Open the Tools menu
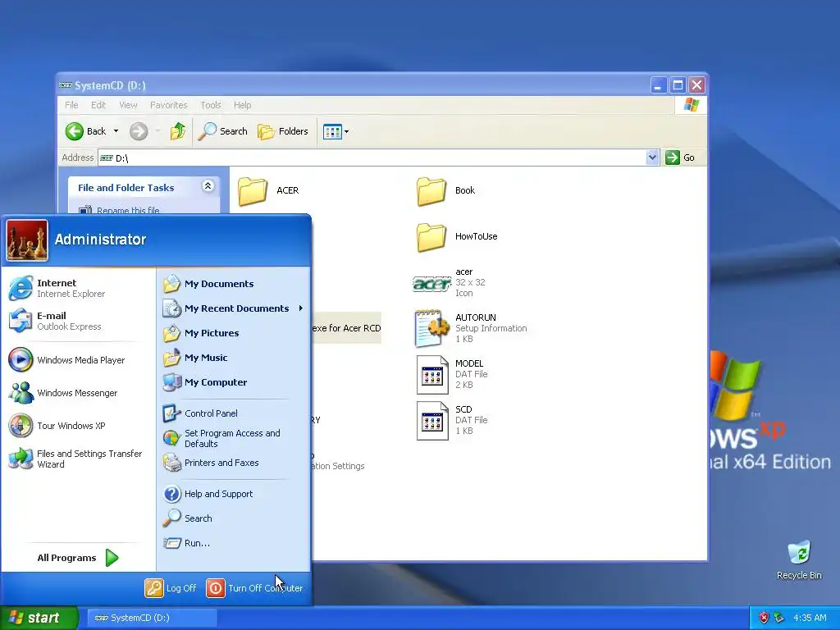The image size is (840, 630). click(211, 105)
